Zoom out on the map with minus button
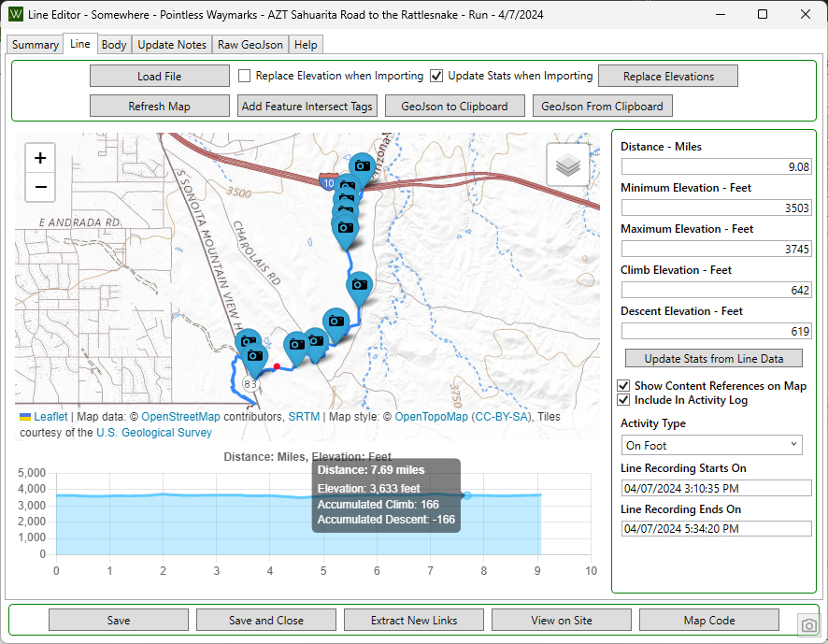This screenshot has height=644, width=828. pos(40,187)
